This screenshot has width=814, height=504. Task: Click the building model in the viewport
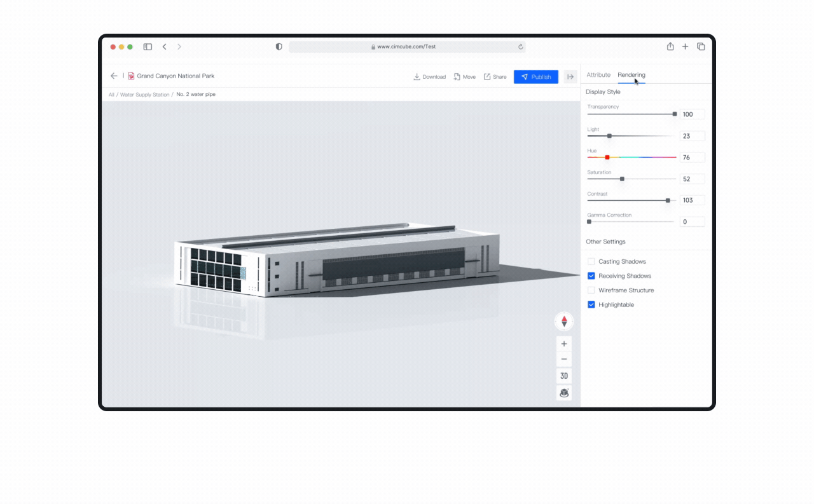coord(337,261)
